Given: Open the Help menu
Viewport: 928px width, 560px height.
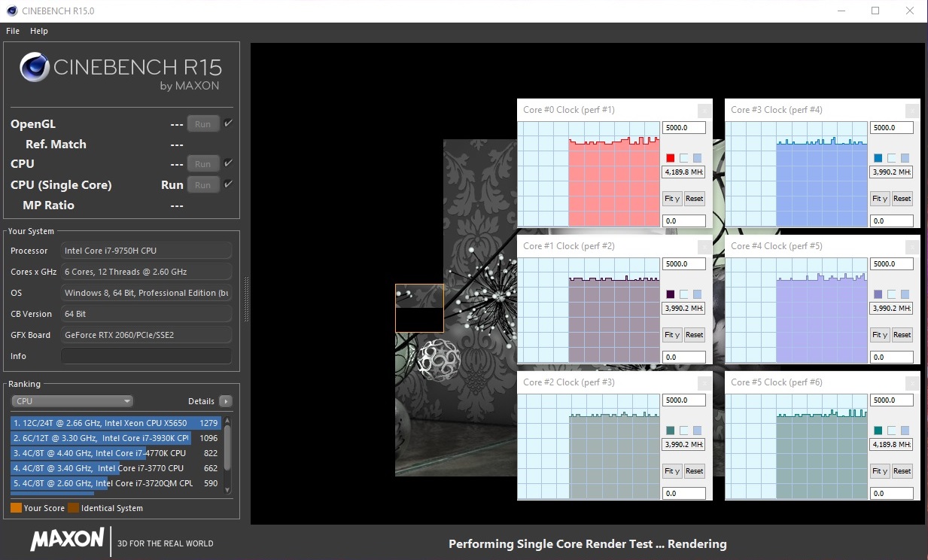Looking at the screenshot, I should pos(39,31).
